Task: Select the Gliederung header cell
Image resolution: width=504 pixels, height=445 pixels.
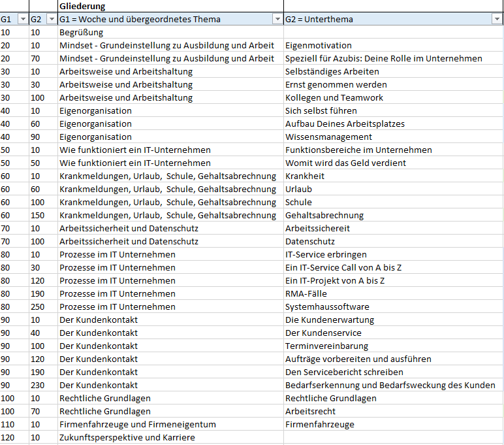Action: point(170,6)
